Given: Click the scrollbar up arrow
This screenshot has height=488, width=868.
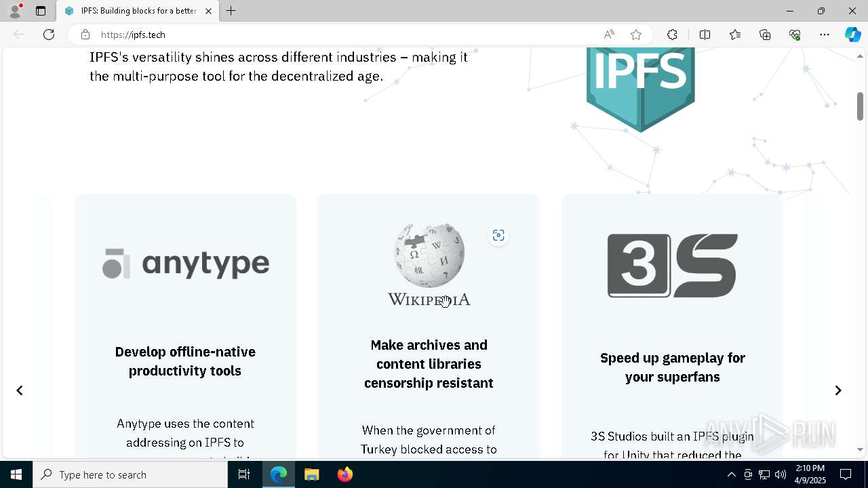Looking at the screenshot, I should click(x=860, y=56).
